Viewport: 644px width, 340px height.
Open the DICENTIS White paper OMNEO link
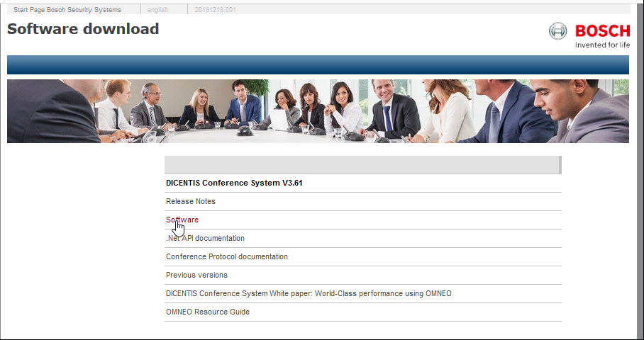point(309,294)
